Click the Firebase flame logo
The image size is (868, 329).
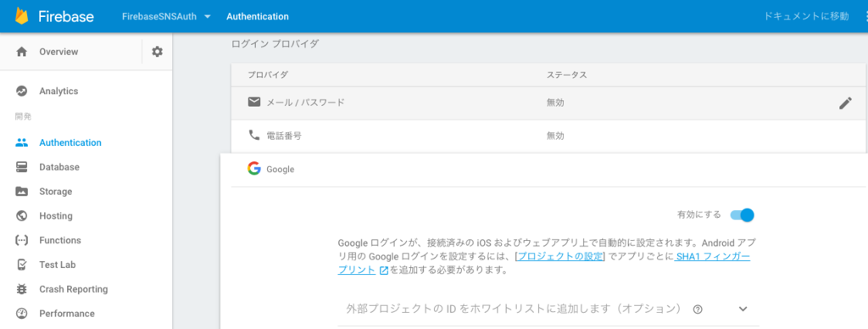click(21, 15)
